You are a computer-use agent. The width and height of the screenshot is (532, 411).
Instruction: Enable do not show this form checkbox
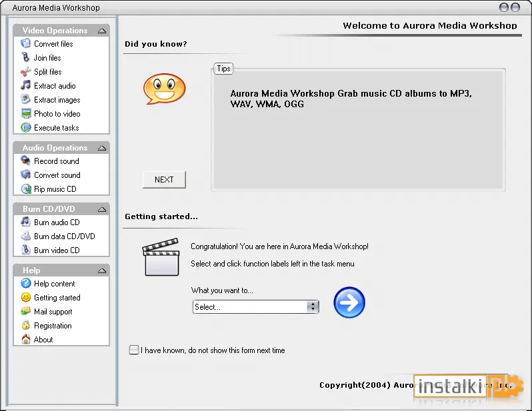[x=134, y=350]
